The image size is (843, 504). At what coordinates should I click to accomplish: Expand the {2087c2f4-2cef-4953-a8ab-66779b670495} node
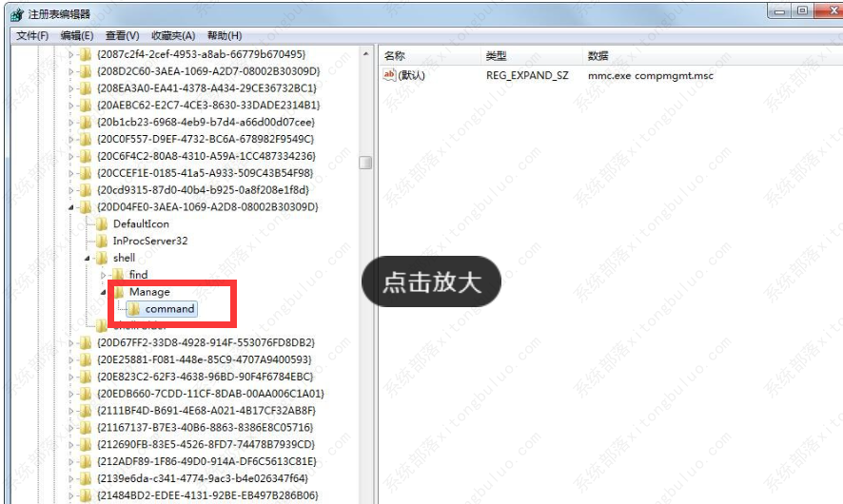pos(71,54)
